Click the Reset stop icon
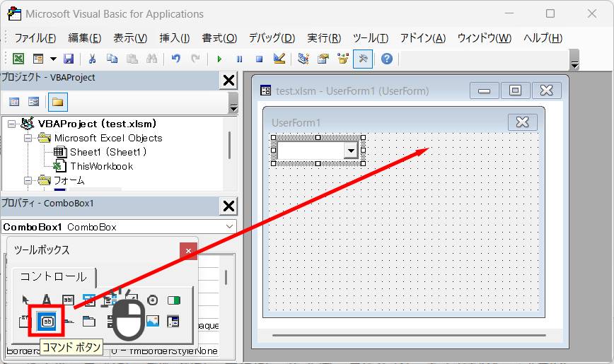This screenshot has width=614, height=364. click(x=259, y=59)
